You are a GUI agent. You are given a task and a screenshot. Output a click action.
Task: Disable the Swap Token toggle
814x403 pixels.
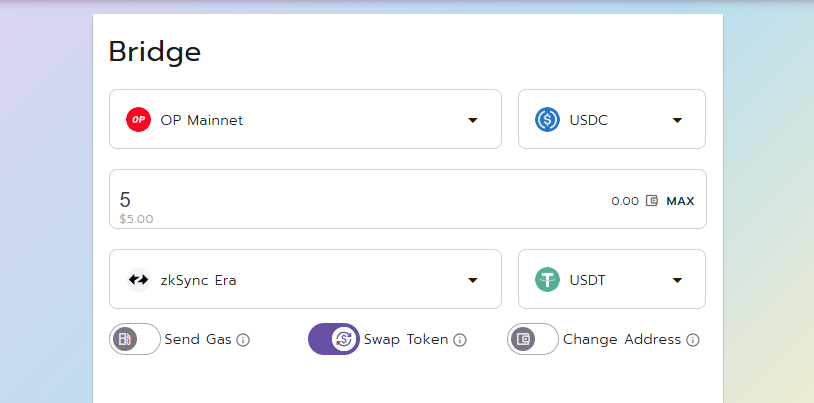pyautogui.click(x=334, y=339)
